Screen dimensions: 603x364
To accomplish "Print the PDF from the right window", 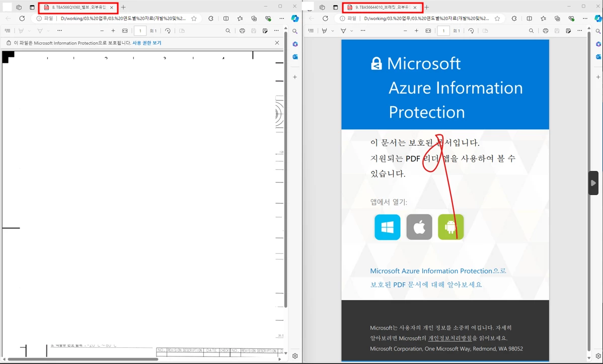I will tap(546, 31).
